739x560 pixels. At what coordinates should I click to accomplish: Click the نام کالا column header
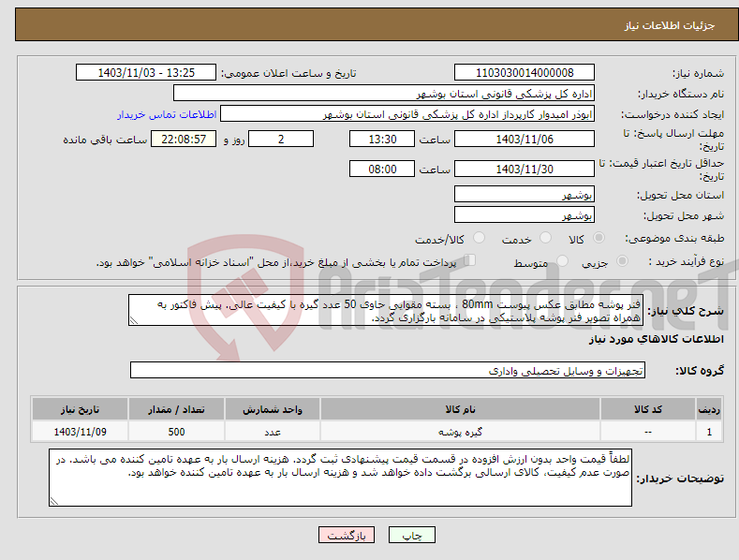coord(460,409)
